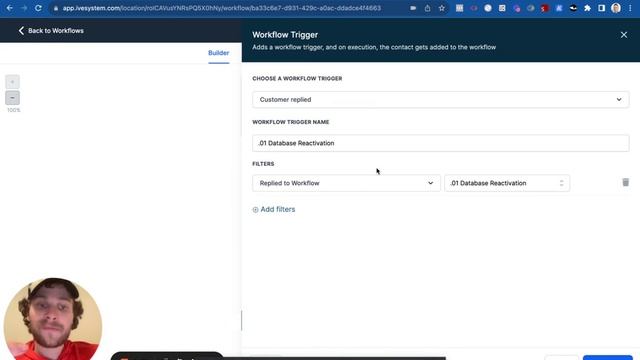Go back using the browser back arrow

pos(9,8)
